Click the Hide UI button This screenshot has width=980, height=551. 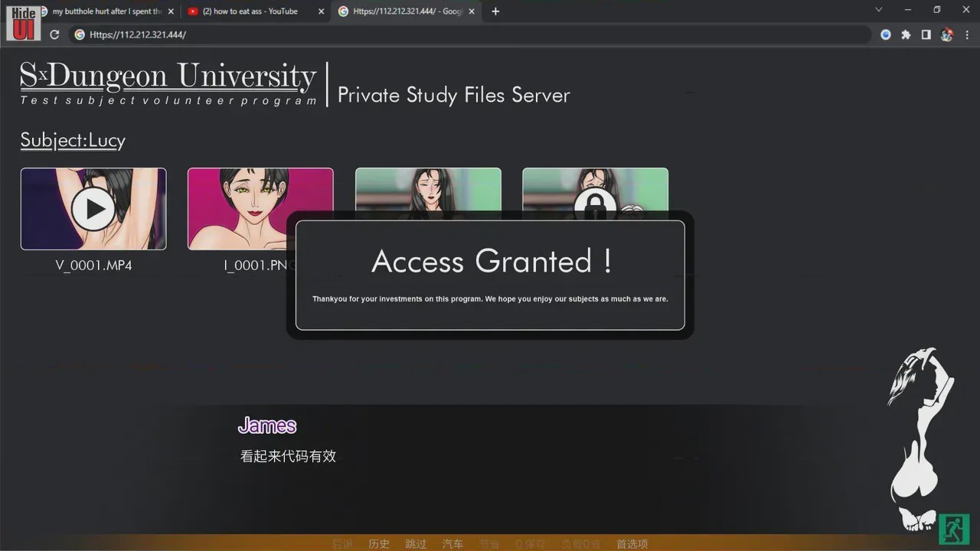24,22
